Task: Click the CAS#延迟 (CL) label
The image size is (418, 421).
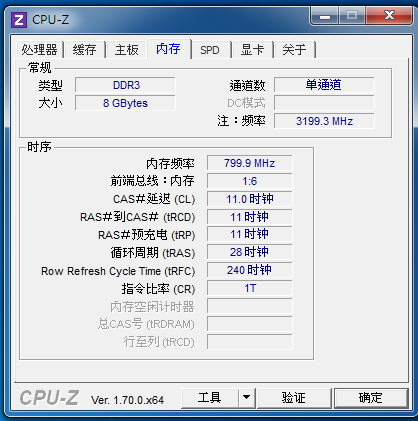Action: pos(154,199)
